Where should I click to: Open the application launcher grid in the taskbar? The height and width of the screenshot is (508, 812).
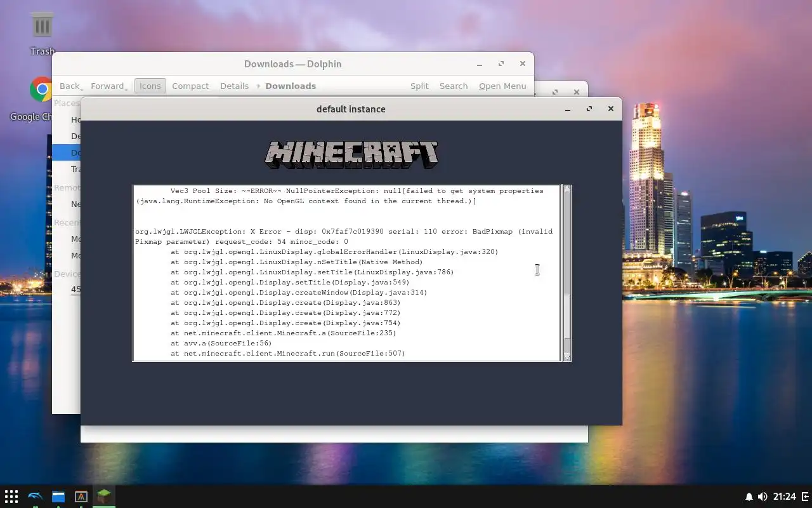click(11, 496)
